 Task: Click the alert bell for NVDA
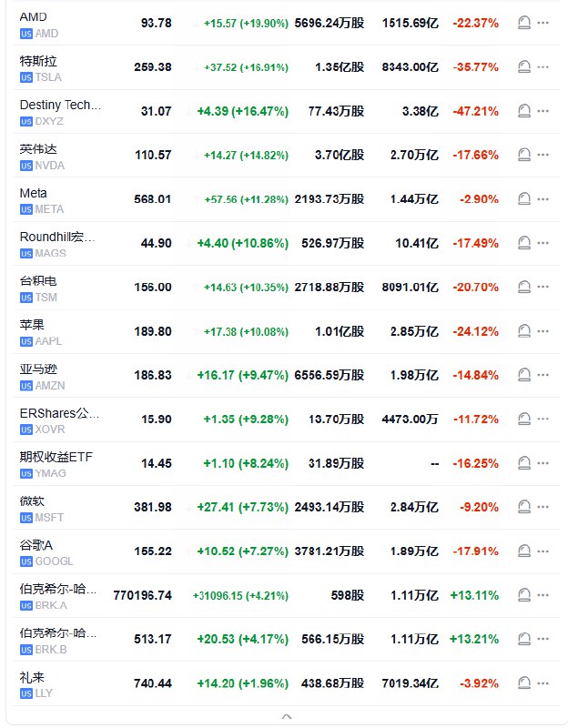524,155
